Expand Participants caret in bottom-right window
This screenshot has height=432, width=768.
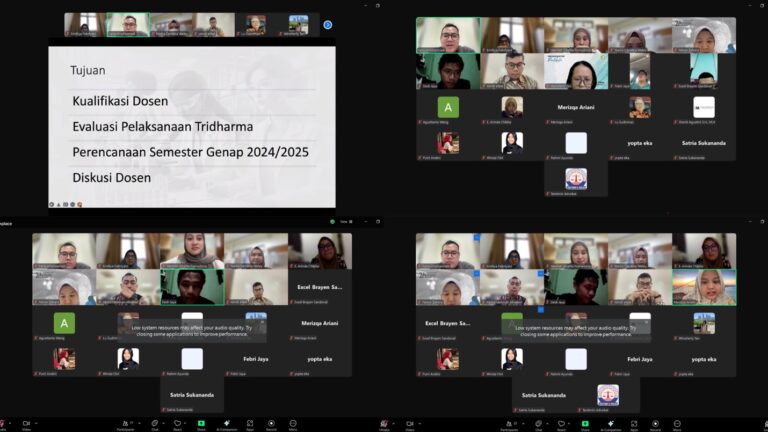tap(523, 423)
